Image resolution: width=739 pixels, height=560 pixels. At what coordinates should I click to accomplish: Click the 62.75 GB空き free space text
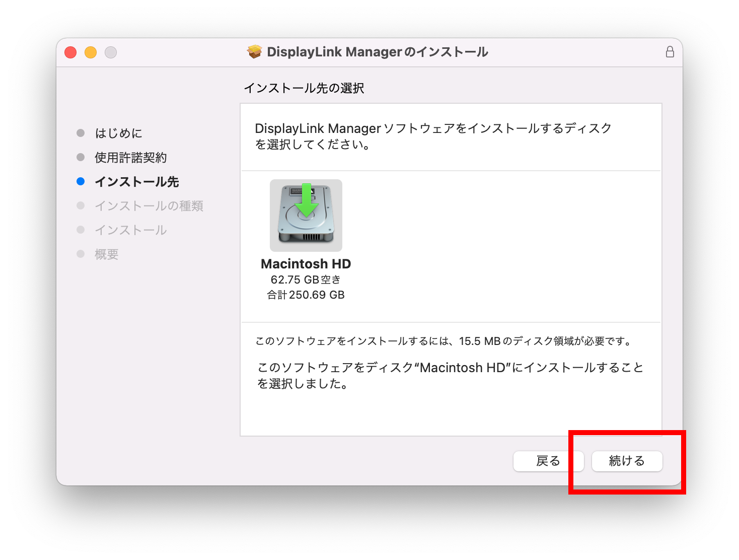point(306,279)
